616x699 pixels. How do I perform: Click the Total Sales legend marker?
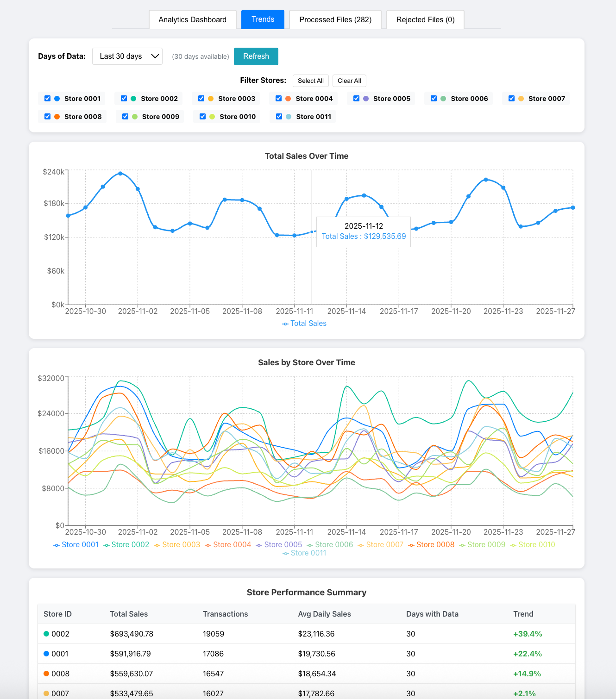[285, 324]
